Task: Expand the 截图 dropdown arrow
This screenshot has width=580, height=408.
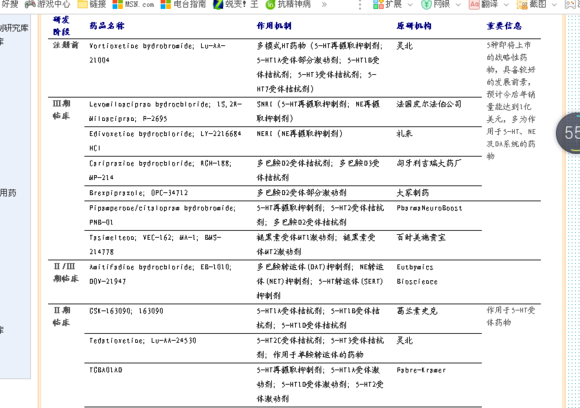Action: 554,4
